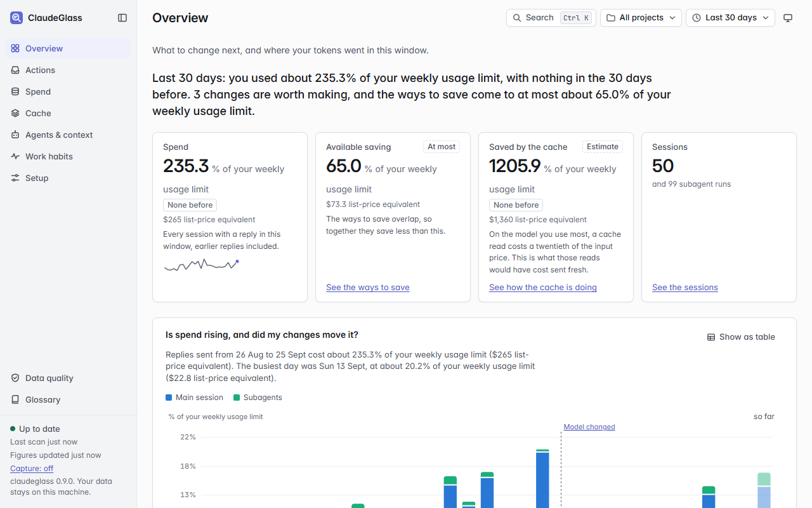Click the Sessions count 50
This screenshot has width=812, height=508.
click(663, 166)
